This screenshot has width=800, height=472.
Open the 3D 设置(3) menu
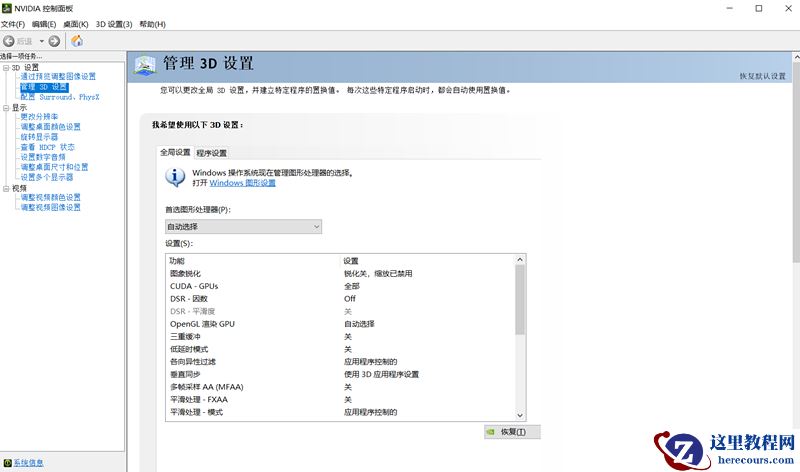[x=114, y=24]
